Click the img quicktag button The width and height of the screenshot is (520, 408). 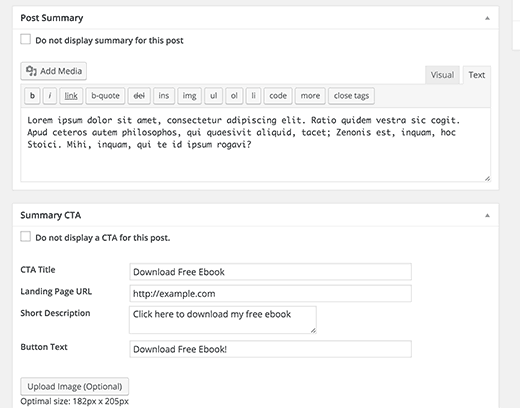189,96
